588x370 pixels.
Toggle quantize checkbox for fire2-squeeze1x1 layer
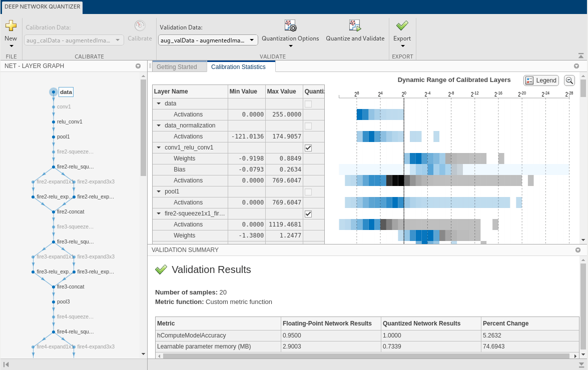(308, 214)
